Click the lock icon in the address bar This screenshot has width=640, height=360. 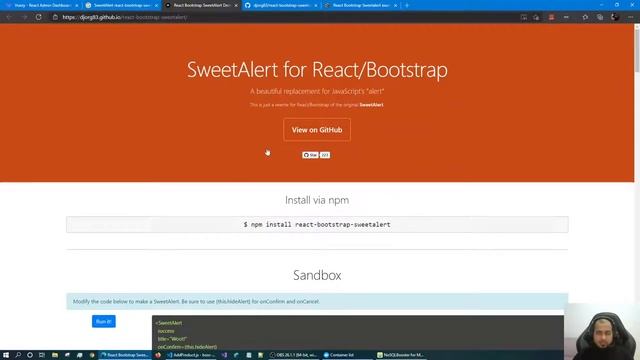[x=55, y=17]
